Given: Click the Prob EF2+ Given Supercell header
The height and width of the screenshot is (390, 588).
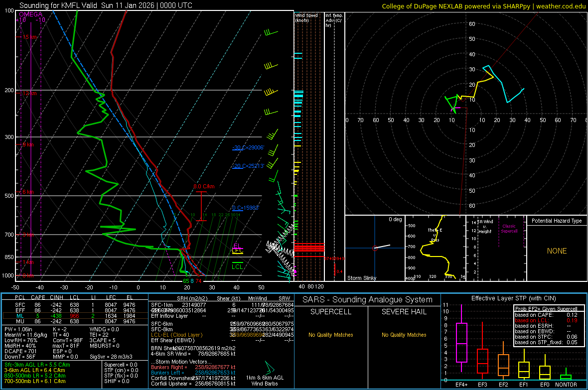Looking at the screenshot, I should tap(546, 309).
